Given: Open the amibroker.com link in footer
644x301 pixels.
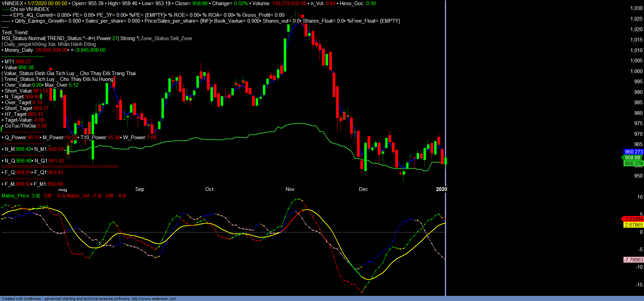Looking at the screenshot, I should (154, 299).
